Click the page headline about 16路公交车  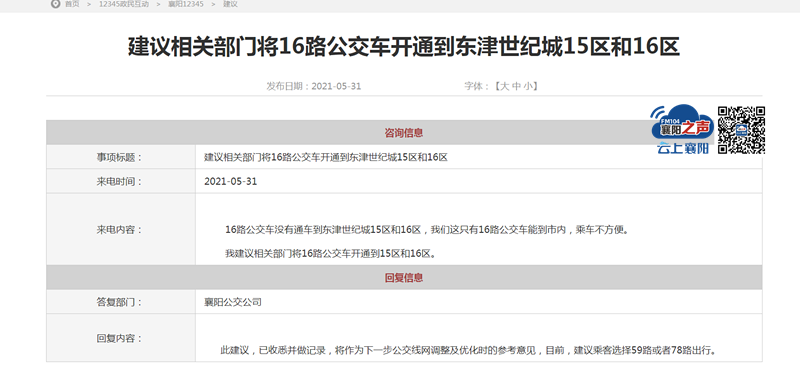(404, 47)
